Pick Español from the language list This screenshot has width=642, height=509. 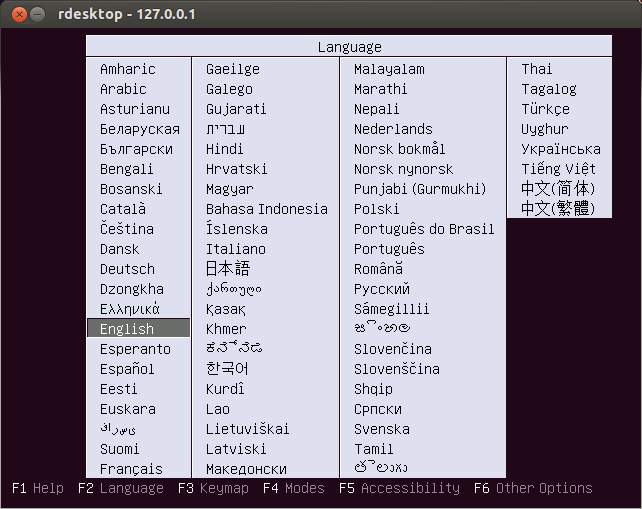(x=127, y=369)
